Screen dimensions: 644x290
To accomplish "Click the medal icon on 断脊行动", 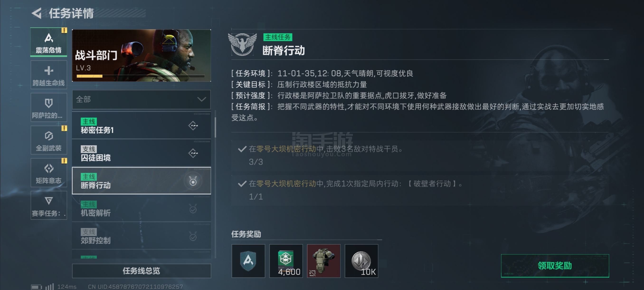I will click(x=193, y=181).
